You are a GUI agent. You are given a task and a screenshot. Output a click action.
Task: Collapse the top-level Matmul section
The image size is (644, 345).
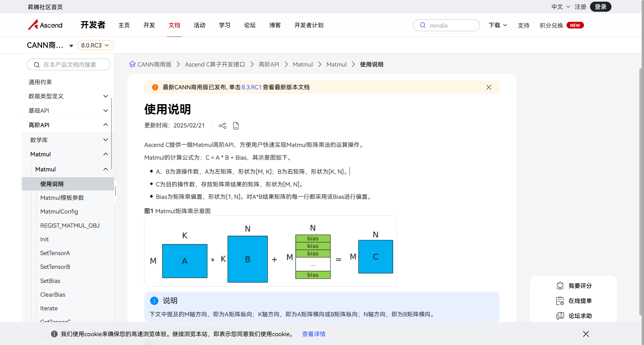pos(106,154)
